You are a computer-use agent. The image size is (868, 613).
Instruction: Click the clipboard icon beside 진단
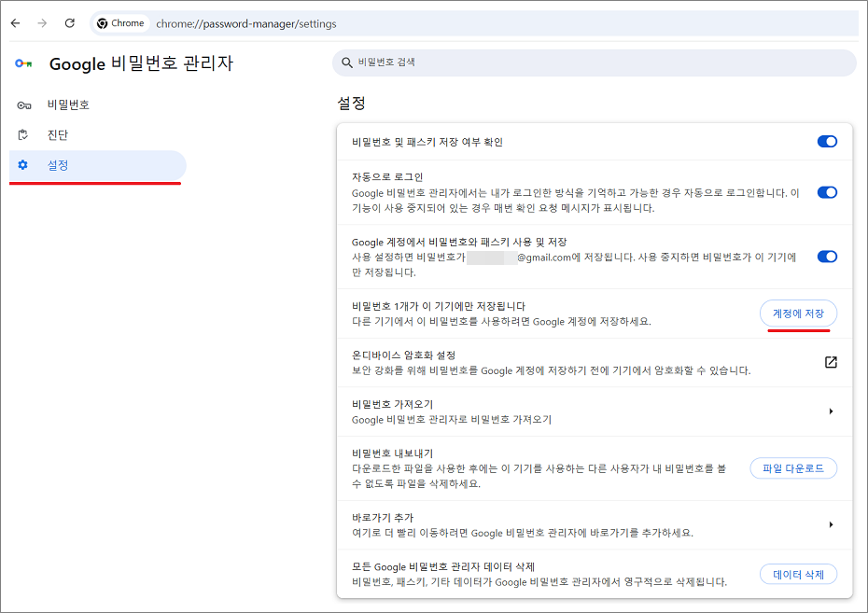pos(23,134)
